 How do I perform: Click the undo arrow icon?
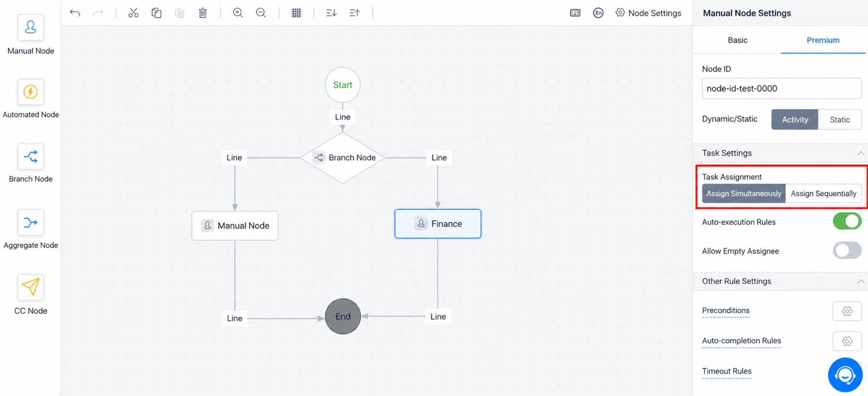coord(75,13)
